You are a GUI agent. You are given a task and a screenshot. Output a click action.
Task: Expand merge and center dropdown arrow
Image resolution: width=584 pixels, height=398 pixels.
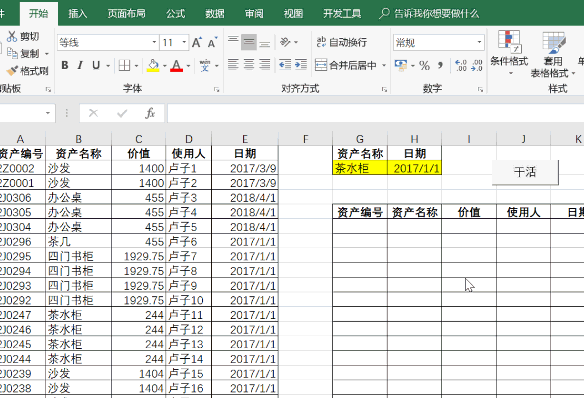click(x=384, y=66)
